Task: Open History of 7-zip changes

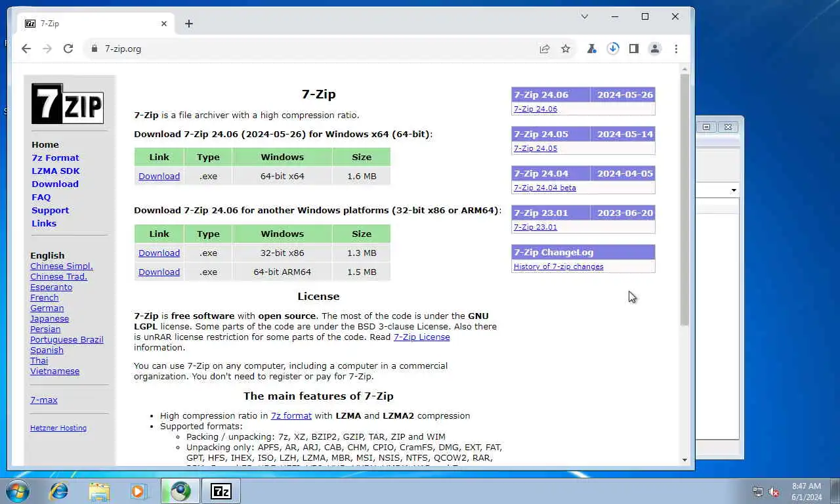Action: tap(558, 266)
